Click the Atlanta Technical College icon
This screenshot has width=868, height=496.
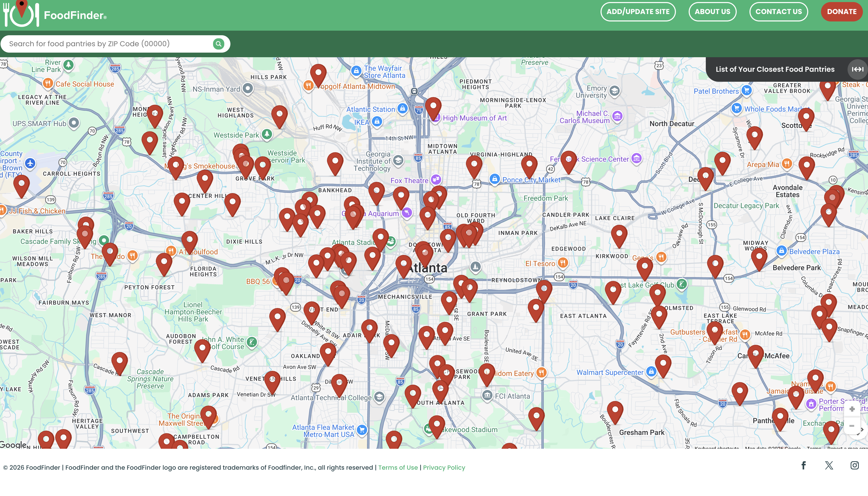(x=380, y=397)
